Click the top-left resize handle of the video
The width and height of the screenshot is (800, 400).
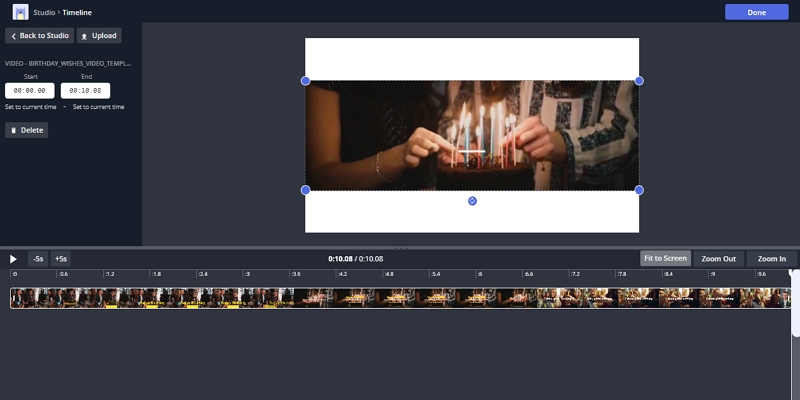click(x=306, y=81)
